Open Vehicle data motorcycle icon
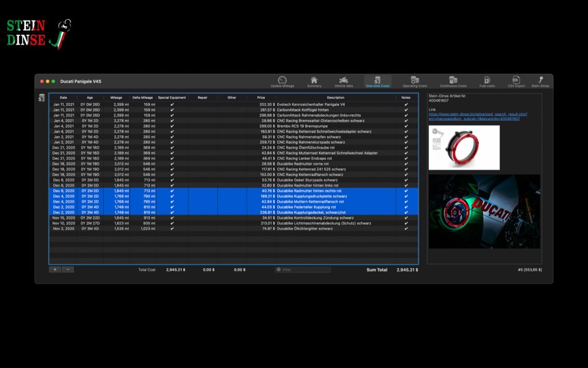 coord(344,82)
